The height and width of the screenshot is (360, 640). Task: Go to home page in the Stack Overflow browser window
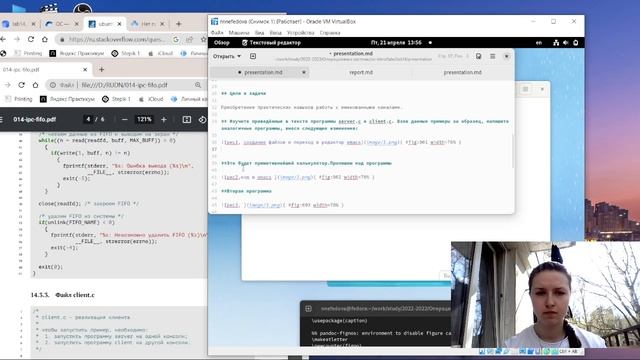44,39
